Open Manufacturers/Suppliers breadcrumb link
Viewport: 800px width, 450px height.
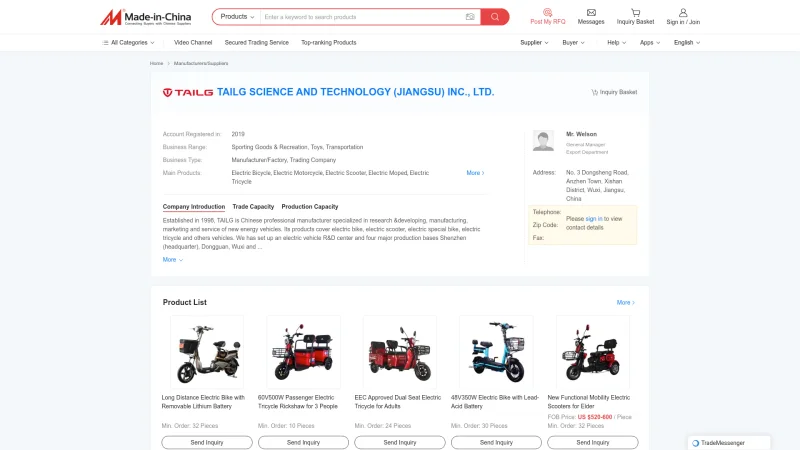201,63
